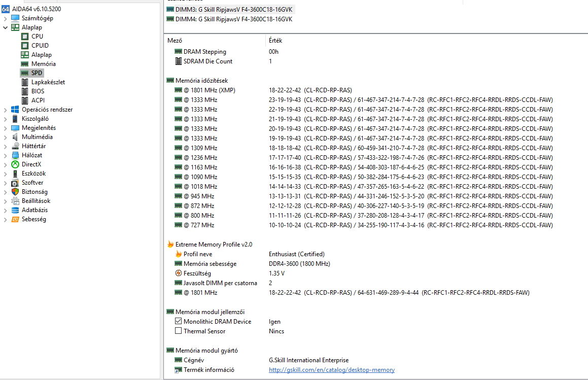Expand the Eszközök tree node
This screenshot has height=380, width=588.
click(x=5, y=174)
